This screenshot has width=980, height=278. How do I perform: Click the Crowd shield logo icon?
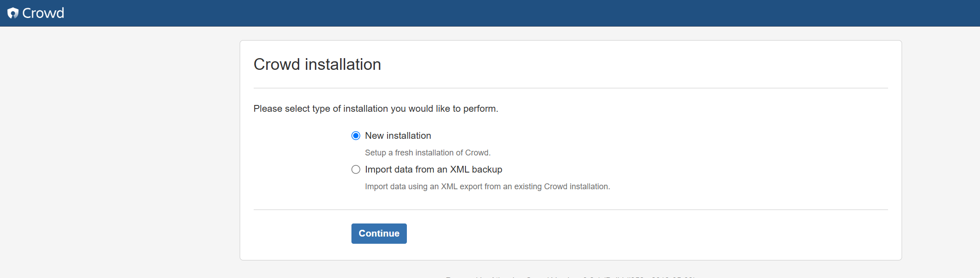(13, 13)
